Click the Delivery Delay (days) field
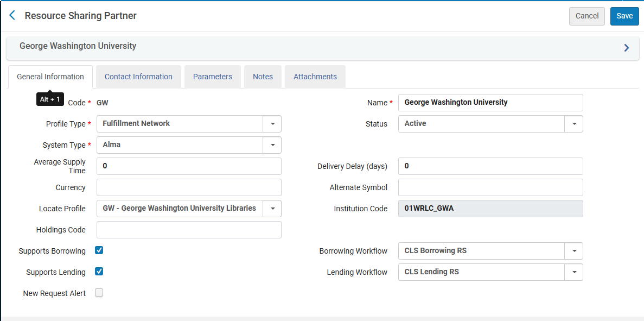This screenshot has height=321, width=644. 490,166
